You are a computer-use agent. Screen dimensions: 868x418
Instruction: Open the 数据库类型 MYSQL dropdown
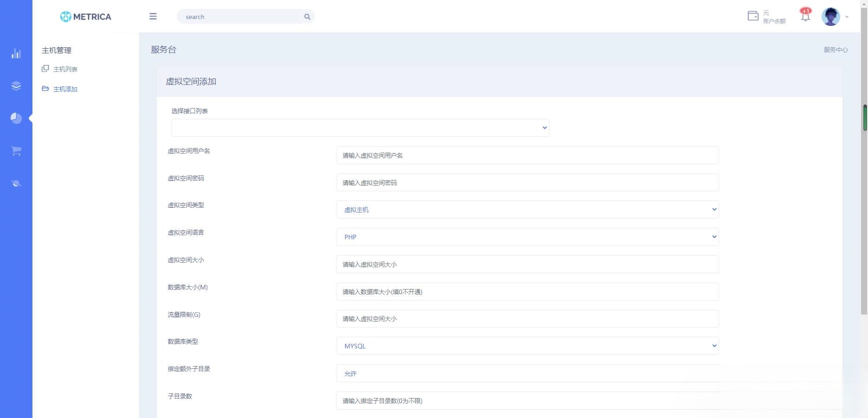coord(527,346)
